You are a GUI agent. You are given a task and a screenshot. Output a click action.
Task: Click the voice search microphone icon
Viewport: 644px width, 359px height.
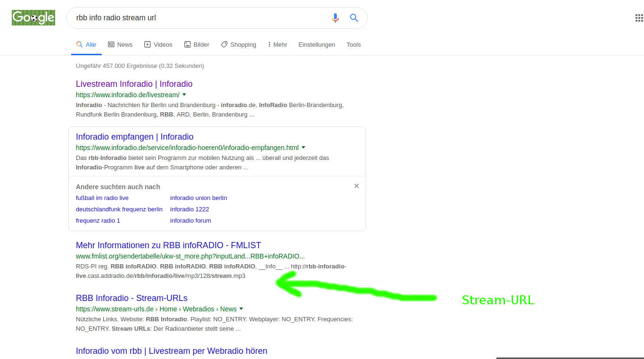(335, 18)
